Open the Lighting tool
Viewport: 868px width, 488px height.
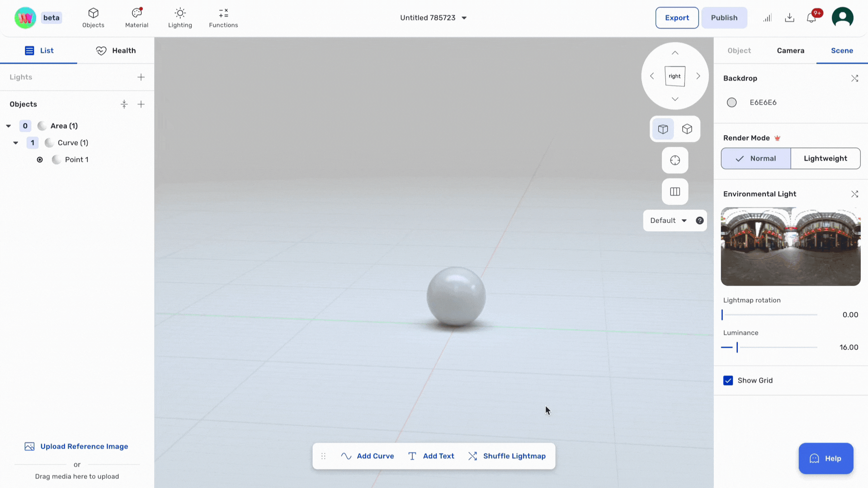(180, 18)
